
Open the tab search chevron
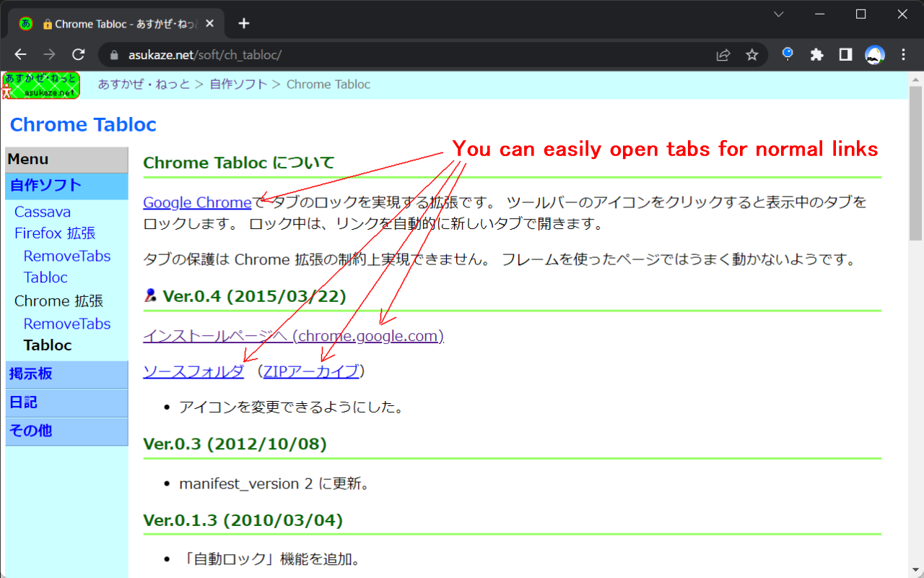pos(777,14)
